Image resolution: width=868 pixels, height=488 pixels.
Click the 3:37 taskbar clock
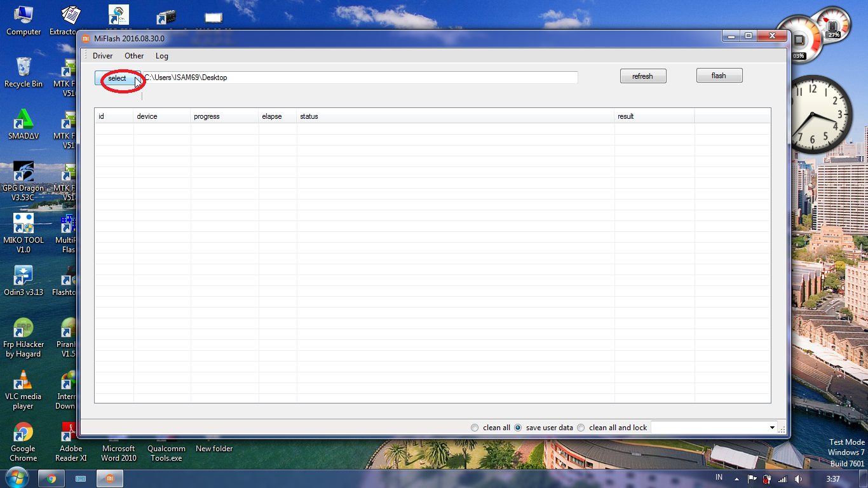coord(833,478)
